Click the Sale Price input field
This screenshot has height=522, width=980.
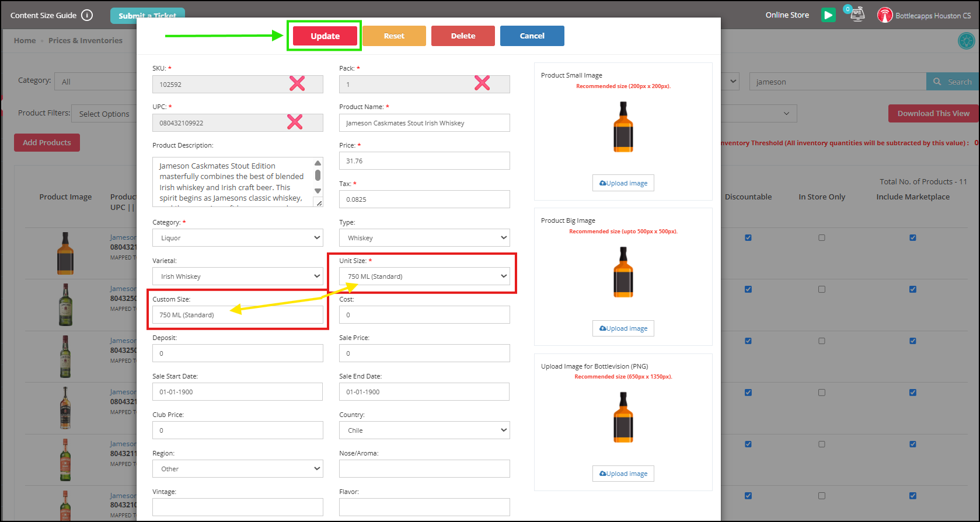coord(424,353)
